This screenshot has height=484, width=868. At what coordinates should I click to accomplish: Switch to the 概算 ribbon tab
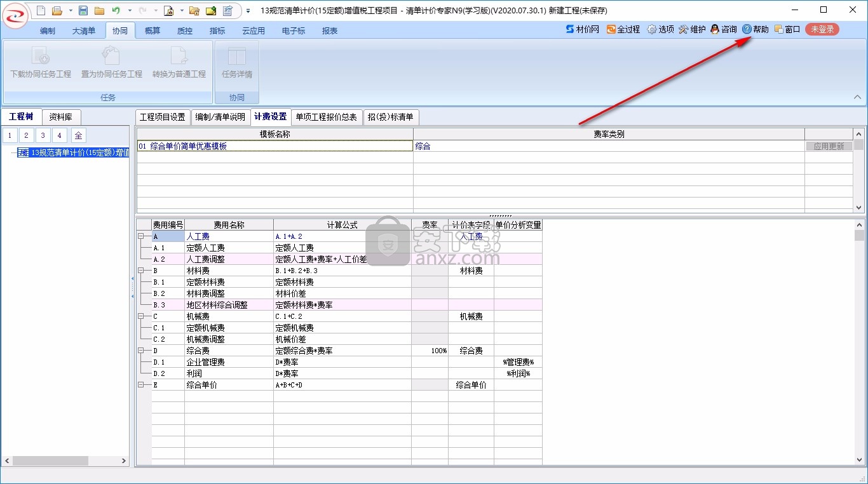[x=153, y=30]
